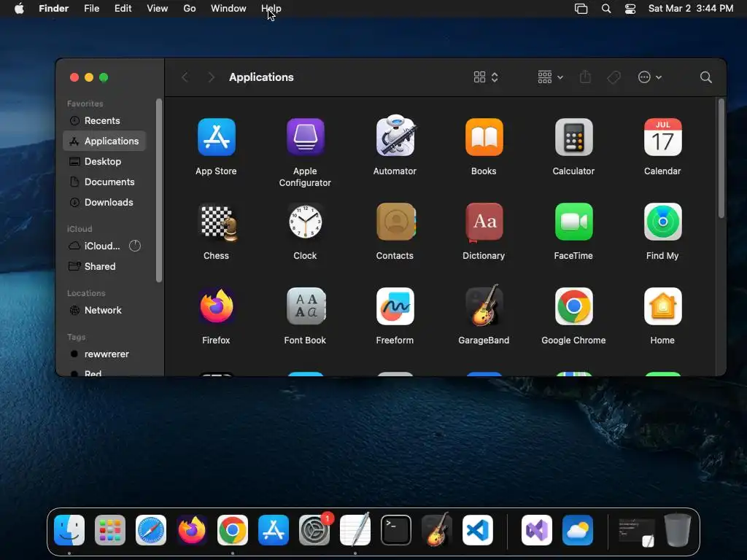Screen dimensions: 747x560
Task: Go back with the back arrow
Action: click(185, 77)
